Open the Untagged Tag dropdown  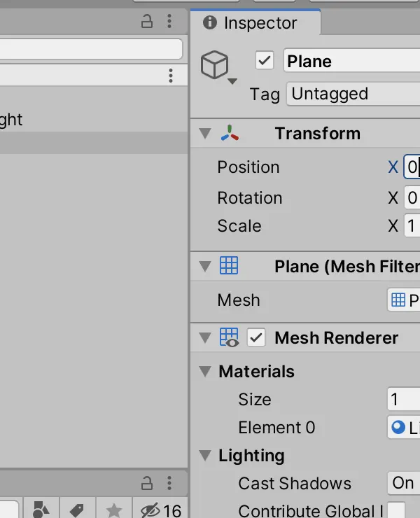(x=353, y=94)
